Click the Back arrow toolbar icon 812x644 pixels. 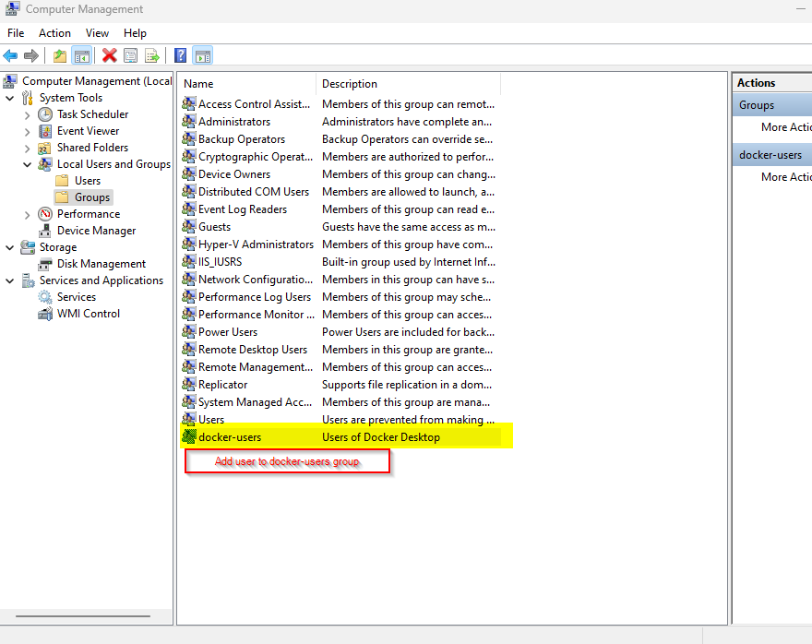click(11, 55)
